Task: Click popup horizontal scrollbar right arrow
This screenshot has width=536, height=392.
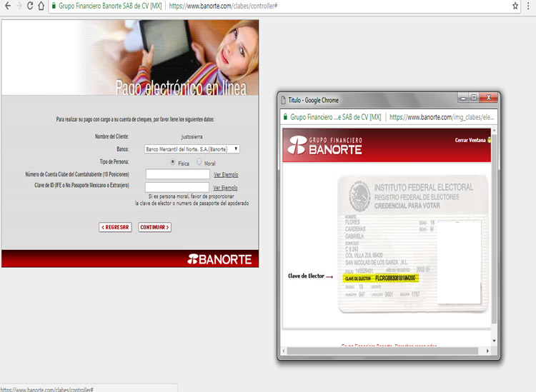Action: [x=487, y=351]
